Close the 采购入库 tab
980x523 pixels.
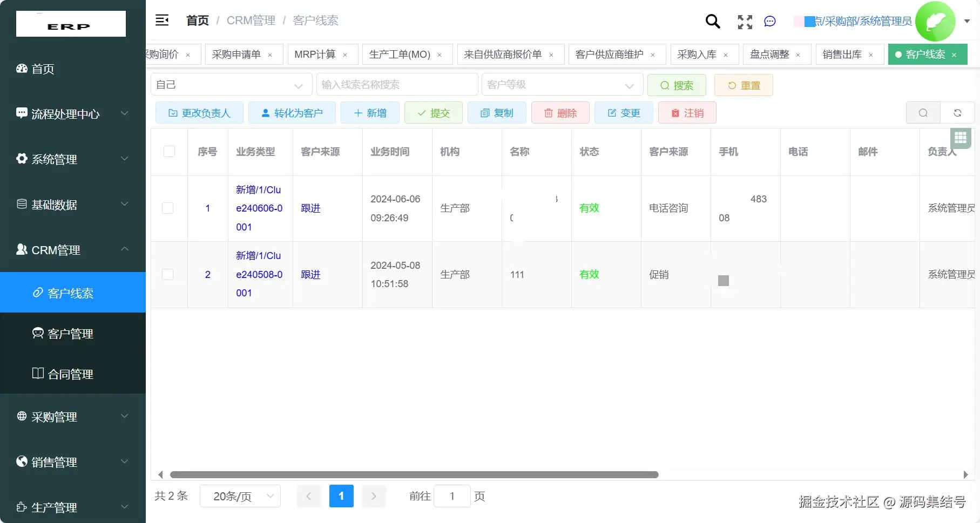tap(726, 55)
